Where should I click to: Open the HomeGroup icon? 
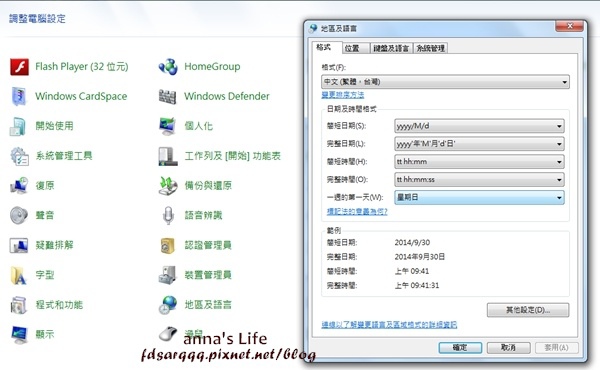coord(168,67)
